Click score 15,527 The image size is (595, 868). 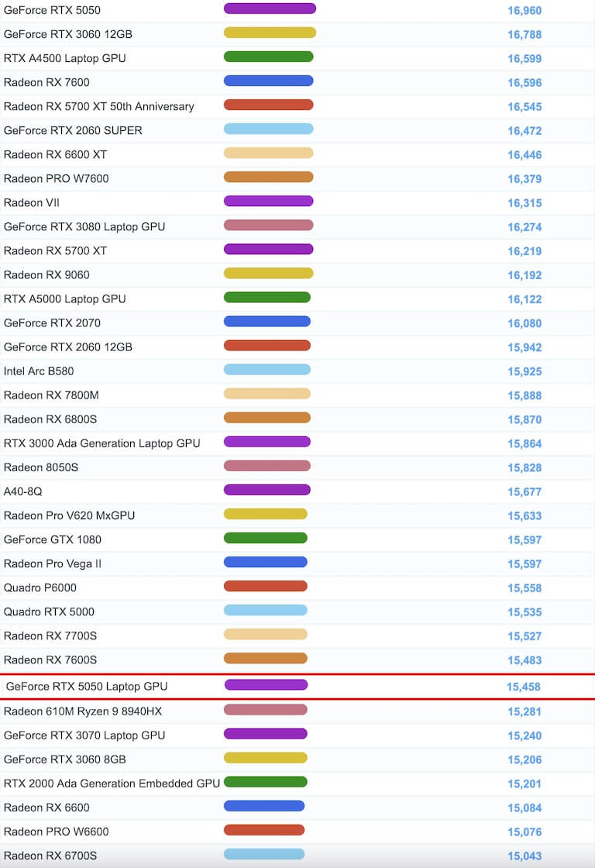coord(524,636)
